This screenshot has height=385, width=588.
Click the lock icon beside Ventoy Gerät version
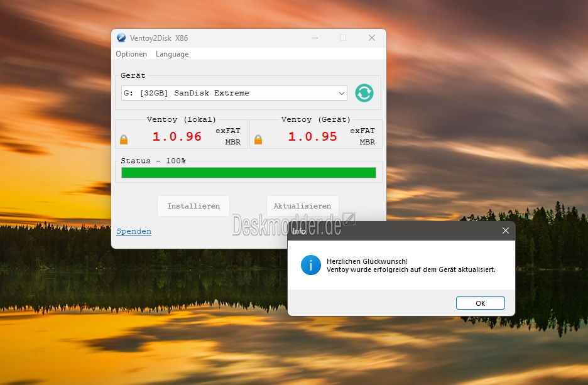(258, 139)
